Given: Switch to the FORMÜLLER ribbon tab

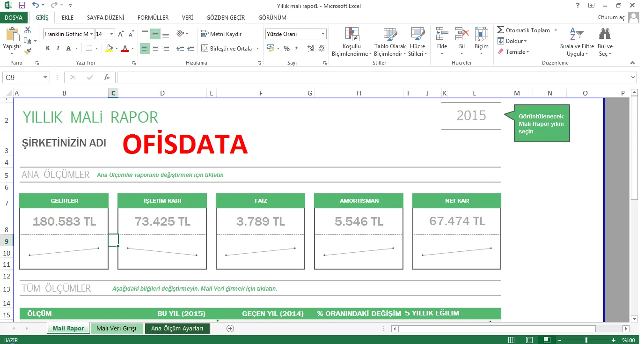Looking at the screenshot, I should pos(153,17).
